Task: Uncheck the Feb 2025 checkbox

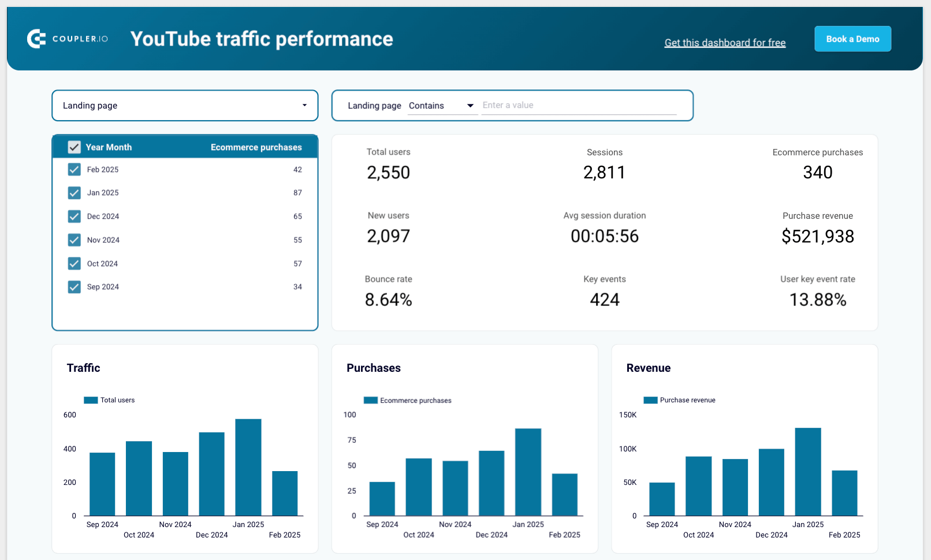Action: (74, 169)
